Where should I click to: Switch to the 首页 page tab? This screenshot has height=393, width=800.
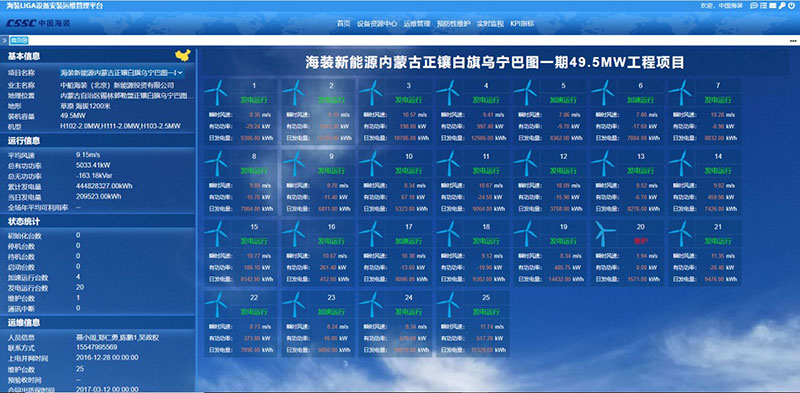click(19, 40)
